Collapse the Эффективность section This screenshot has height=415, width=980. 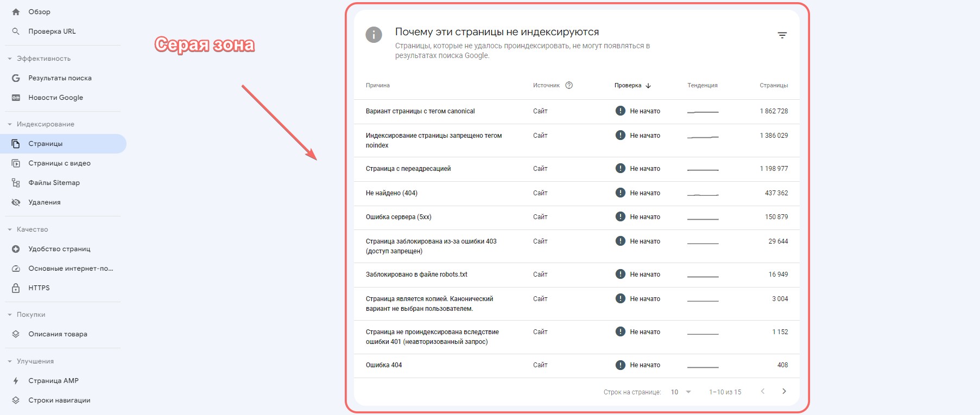[10, 59]
